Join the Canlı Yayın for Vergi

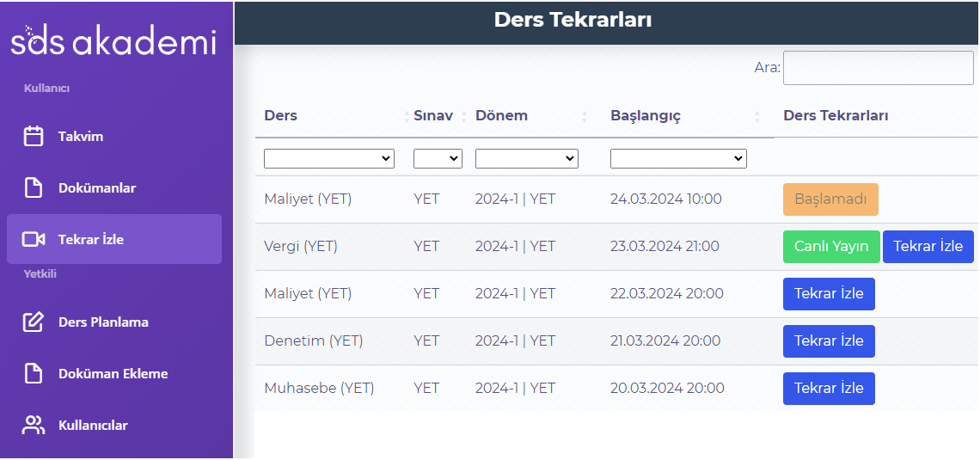coord(831,246)
